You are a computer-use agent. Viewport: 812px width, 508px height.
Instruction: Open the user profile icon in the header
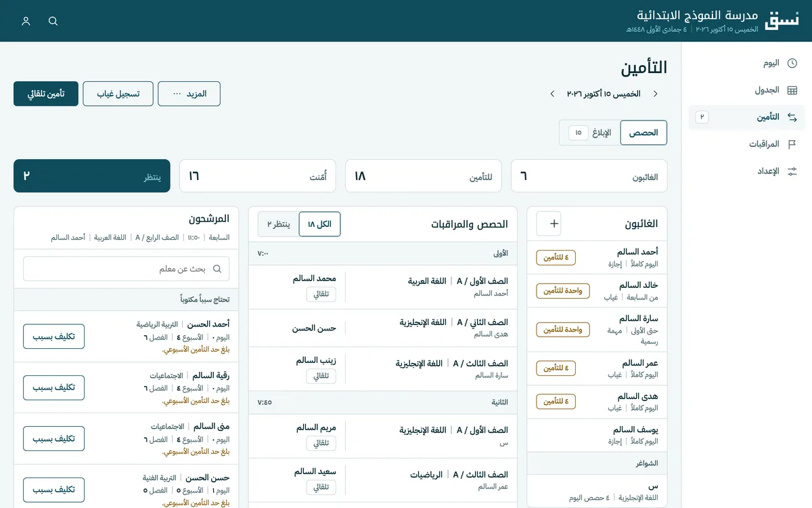tap(26, 21)
